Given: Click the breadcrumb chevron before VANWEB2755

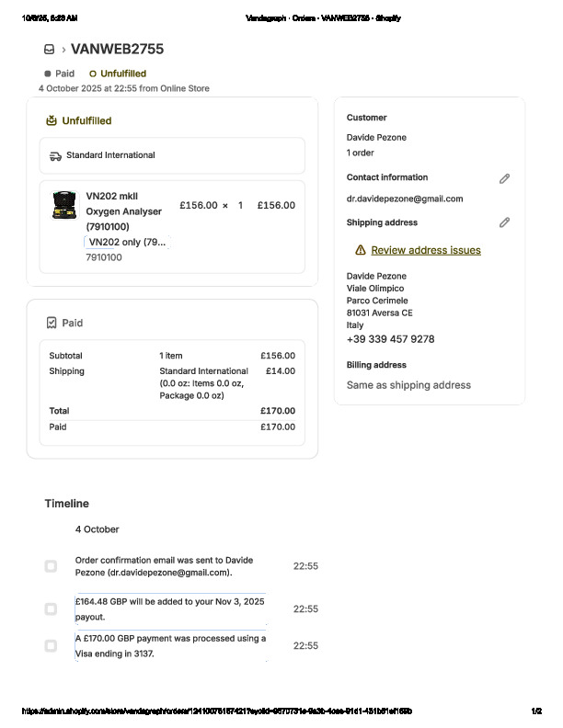Looking at the screenshot, I should [63, 50].
